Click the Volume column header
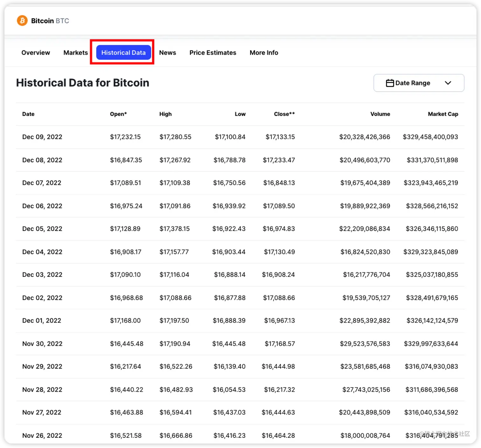Image resolution: width=481 pixels, height=448 pixels. coord(380,114)
